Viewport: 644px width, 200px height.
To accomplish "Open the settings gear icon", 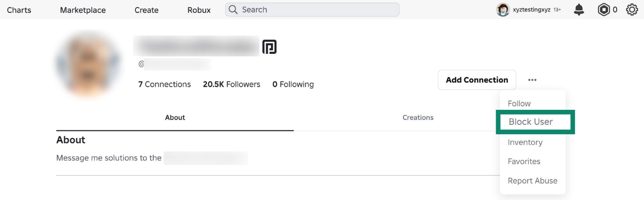I will [632, 10].
